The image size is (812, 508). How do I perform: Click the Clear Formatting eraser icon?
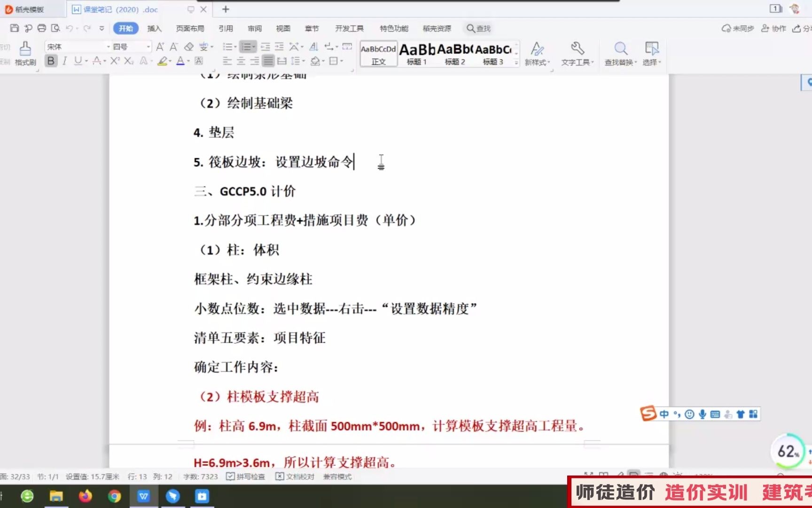click(189, 47)
